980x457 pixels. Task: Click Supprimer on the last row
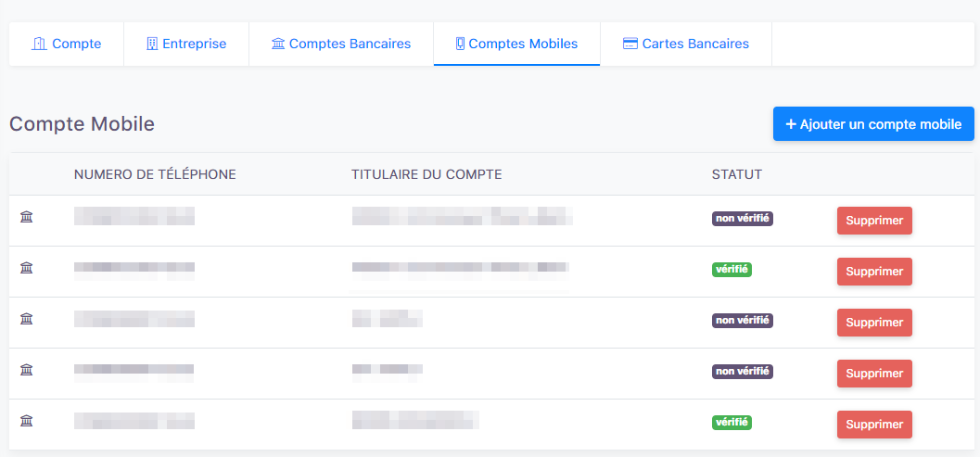click(874, 425)
